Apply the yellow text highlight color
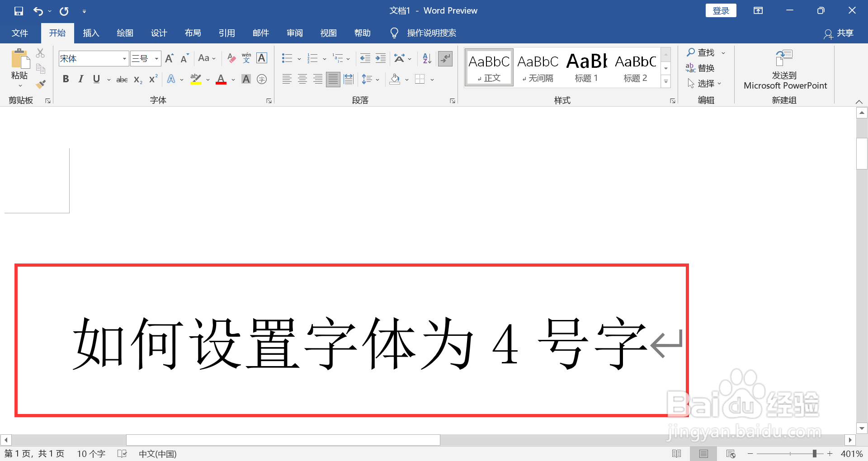This screenshot has width=868, height=461. (x=196, y=80)
